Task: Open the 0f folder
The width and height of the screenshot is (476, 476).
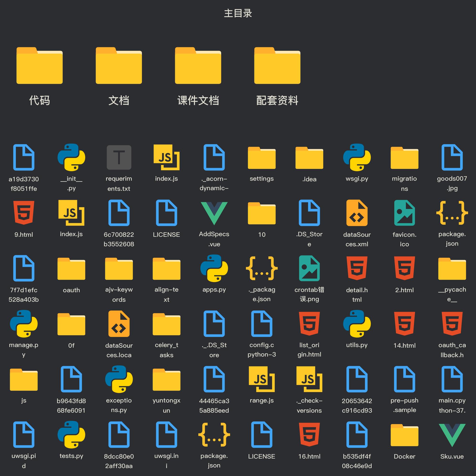Action: click(x=71, y=324)
